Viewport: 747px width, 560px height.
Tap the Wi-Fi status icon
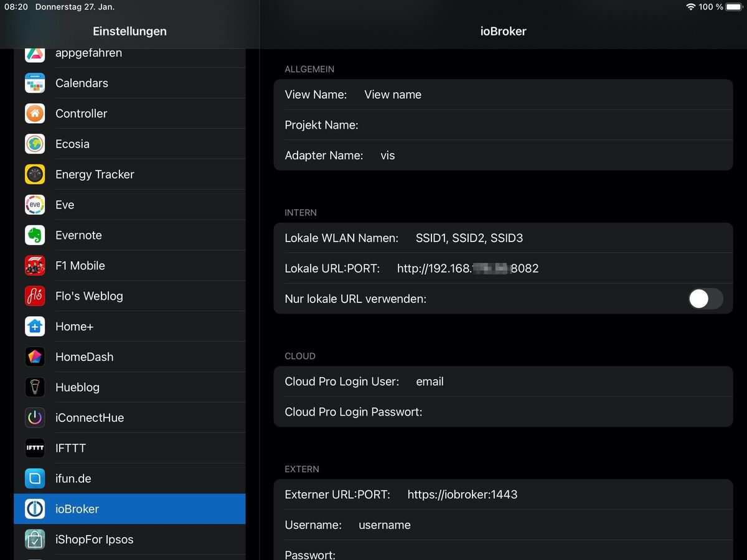(x=690, y=7)
